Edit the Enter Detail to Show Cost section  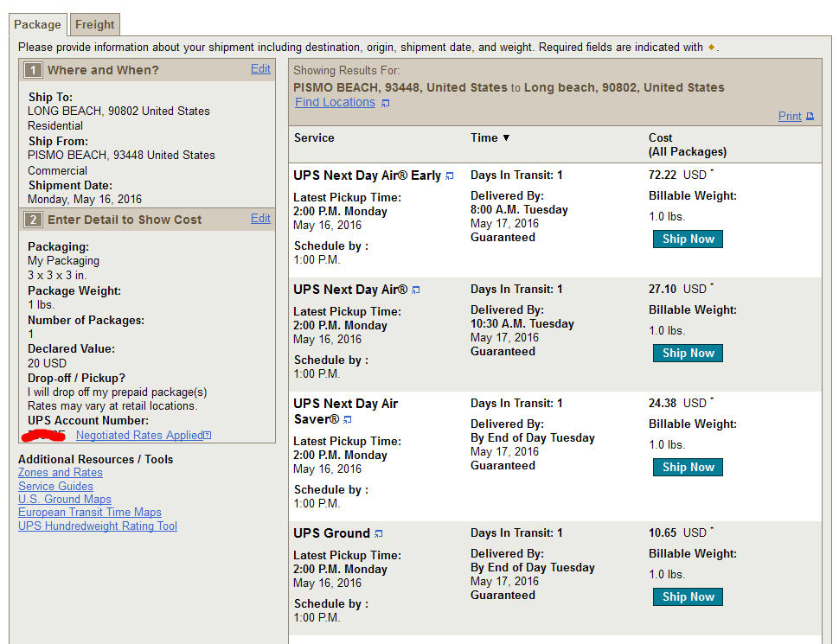click(260, 218)
